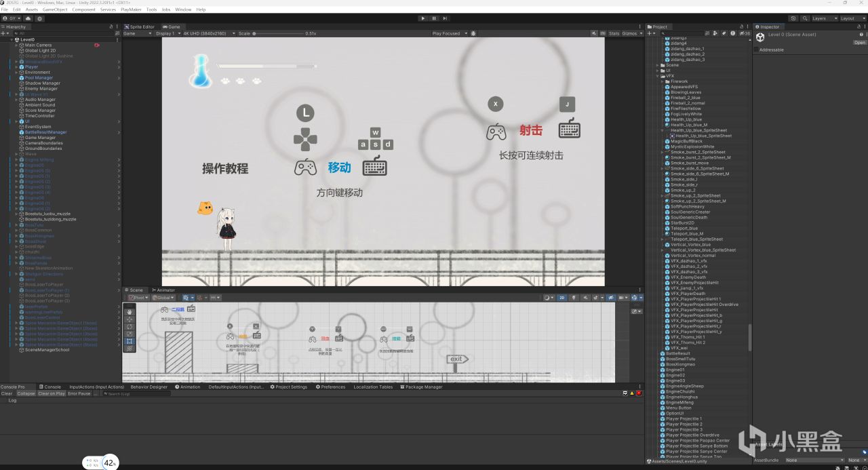The height and width of the screenshot is (470, 868).
Task: Switch to the Animator tab
Action: (163, 290)
